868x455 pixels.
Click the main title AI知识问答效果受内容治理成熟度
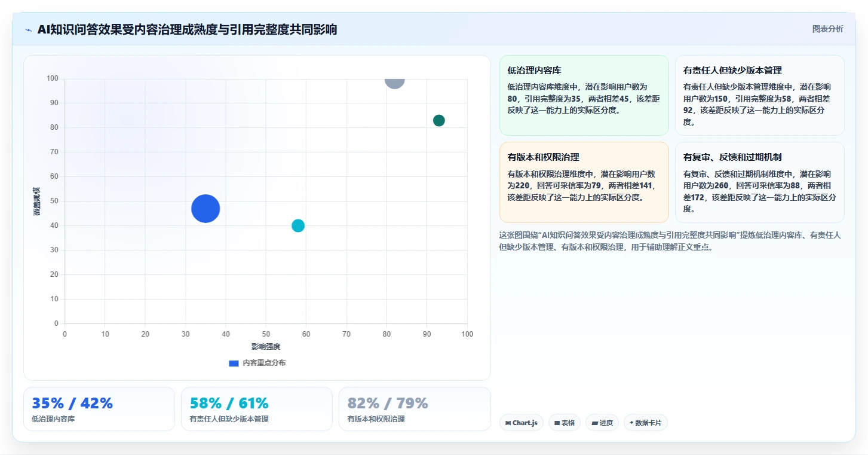pyautogui.click(x=187, y=29)
